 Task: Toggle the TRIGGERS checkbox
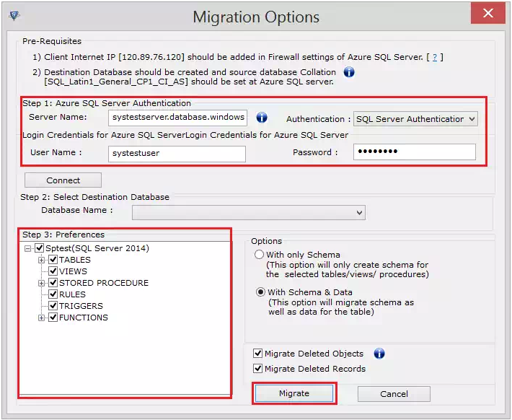[x=53, y=306]
